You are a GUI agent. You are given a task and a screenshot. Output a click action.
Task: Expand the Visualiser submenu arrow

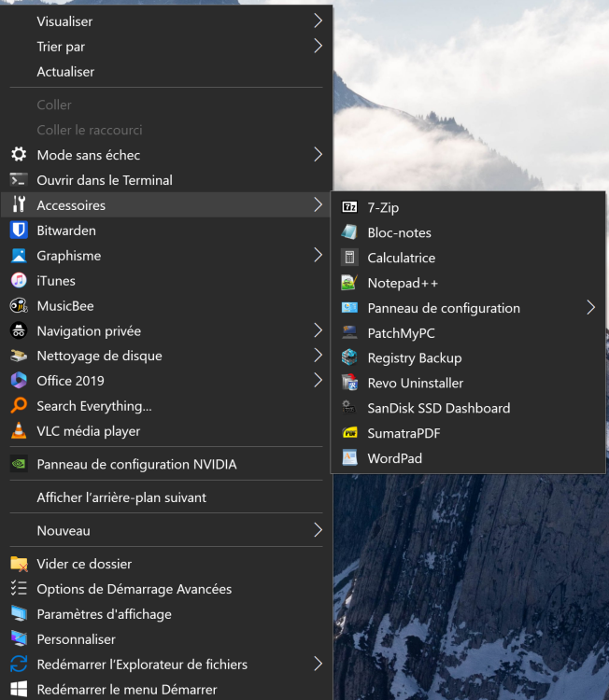318,21
